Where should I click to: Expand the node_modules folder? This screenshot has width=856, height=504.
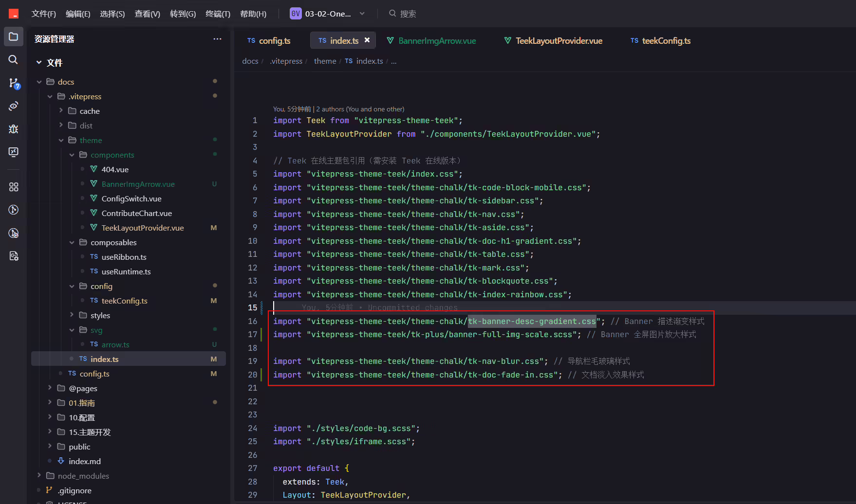pos(39,476)
